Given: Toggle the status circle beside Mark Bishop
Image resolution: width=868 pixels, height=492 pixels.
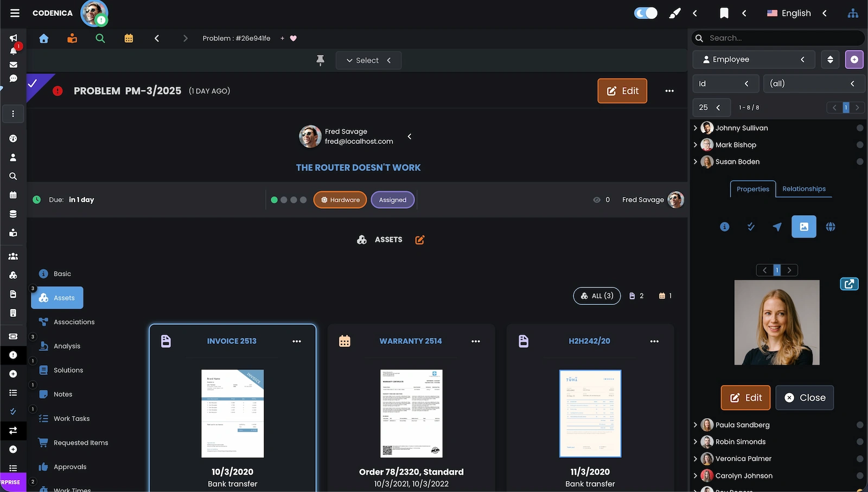Looking at the screenshot, I should click(860, 145).
